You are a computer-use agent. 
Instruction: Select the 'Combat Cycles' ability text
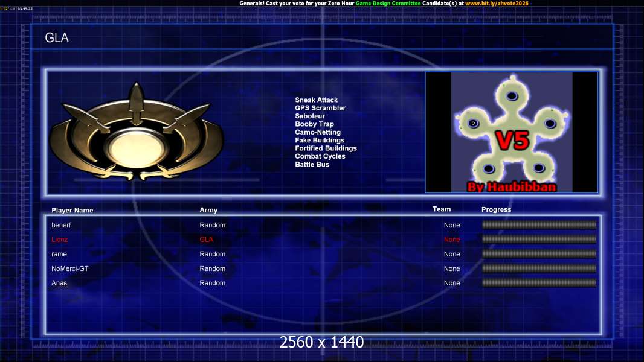point(320,156)
